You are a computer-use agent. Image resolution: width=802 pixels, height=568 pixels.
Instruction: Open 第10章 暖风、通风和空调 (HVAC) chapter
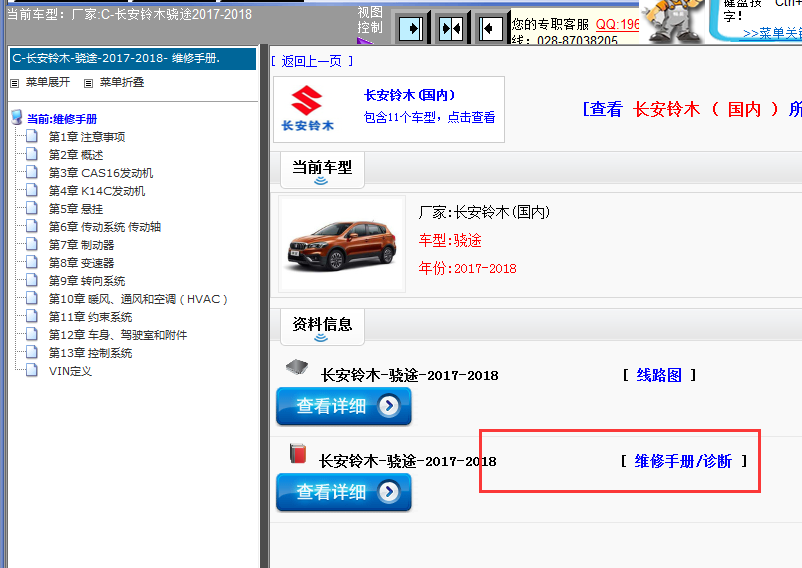[x=138, y=299]
